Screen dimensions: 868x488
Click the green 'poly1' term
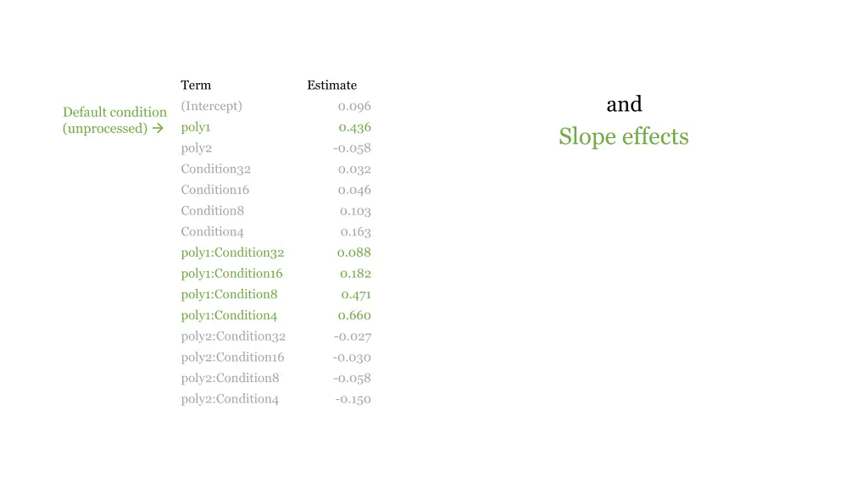point(196,128)
